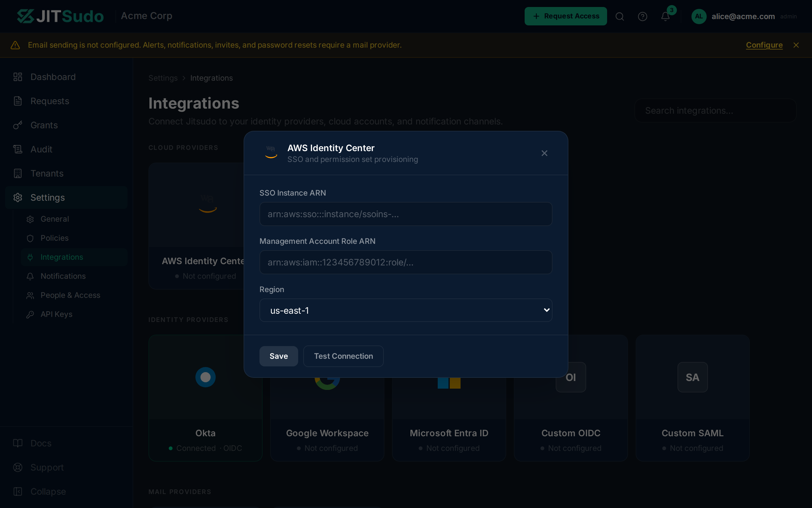Click the Dashboard grid icon
812x508 pixels.
tap(18, 77)
